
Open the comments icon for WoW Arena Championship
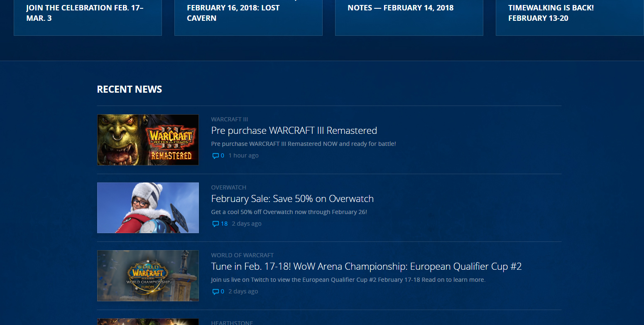click(215, 292)
